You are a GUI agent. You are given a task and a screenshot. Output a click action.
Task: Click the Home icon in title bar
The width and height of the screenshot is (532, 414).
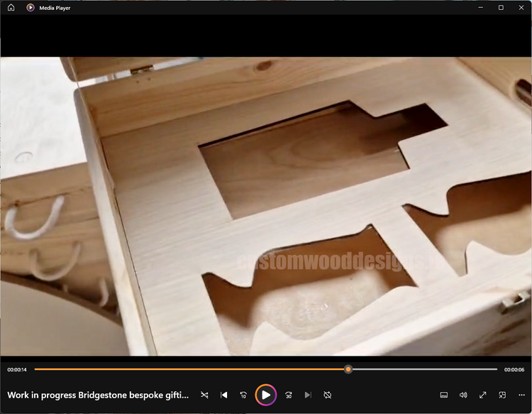point(11,8)
